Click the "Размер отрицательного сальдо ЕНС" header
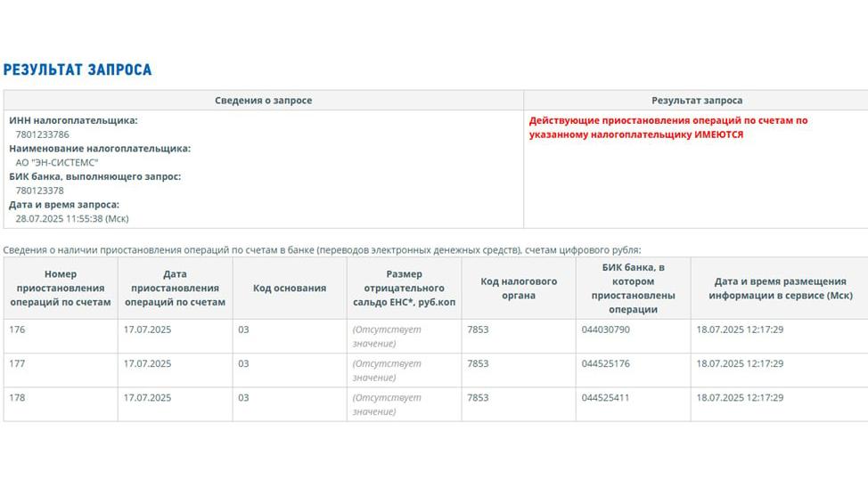The image size is (868, 488). (404, 289)
